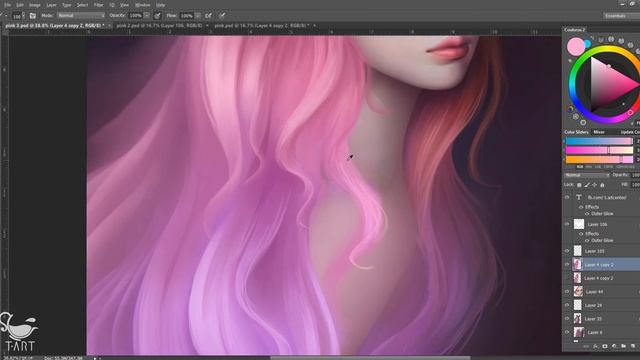Viewport: 640px width, 360px height.
Task: Toggle Outer Glow under Layer 106
Action: [x=587, y=240]
